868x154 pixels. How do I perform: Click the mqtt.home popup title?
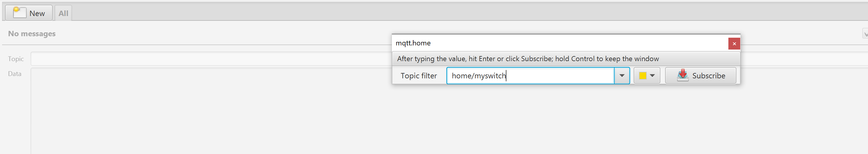(413, 43)
